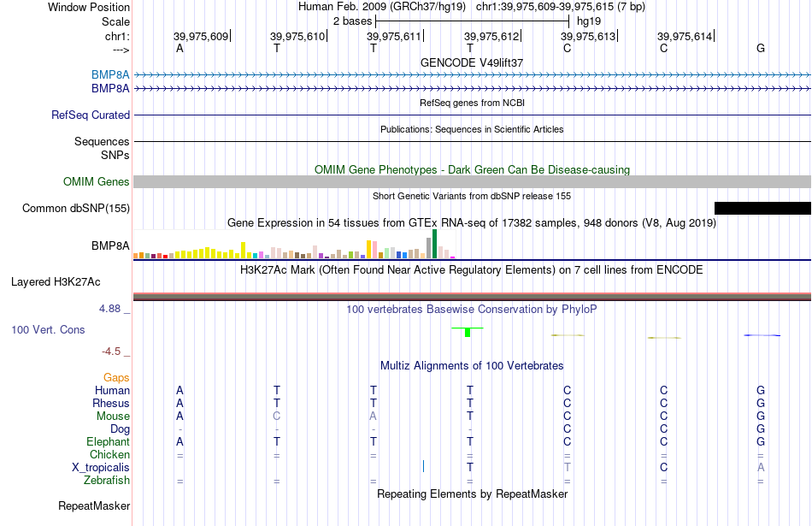Click the 100 Vert. Cons track label
Screen dimensions: 812x526
48,329
